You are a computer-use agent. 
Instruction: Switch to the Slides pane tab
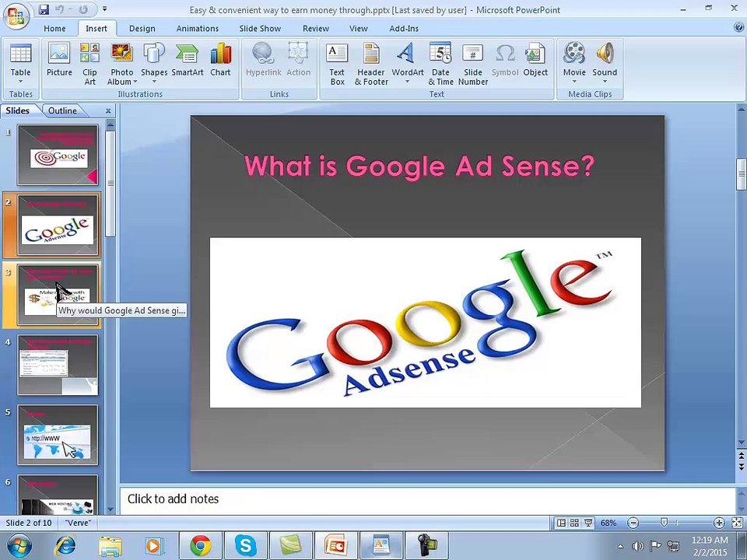coord(18,110)
